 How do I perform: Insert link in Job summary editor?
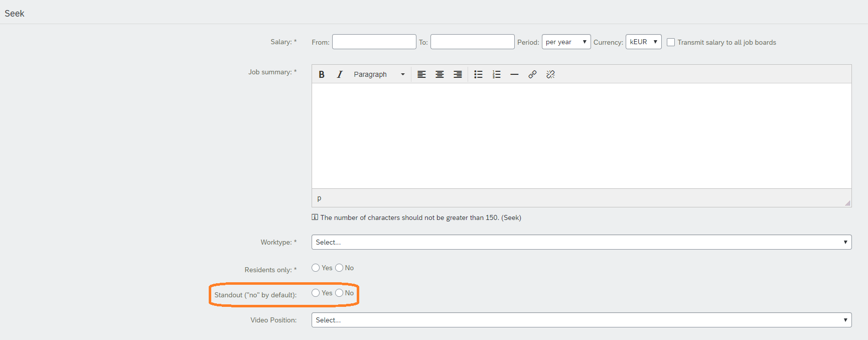tap(532, 74)
